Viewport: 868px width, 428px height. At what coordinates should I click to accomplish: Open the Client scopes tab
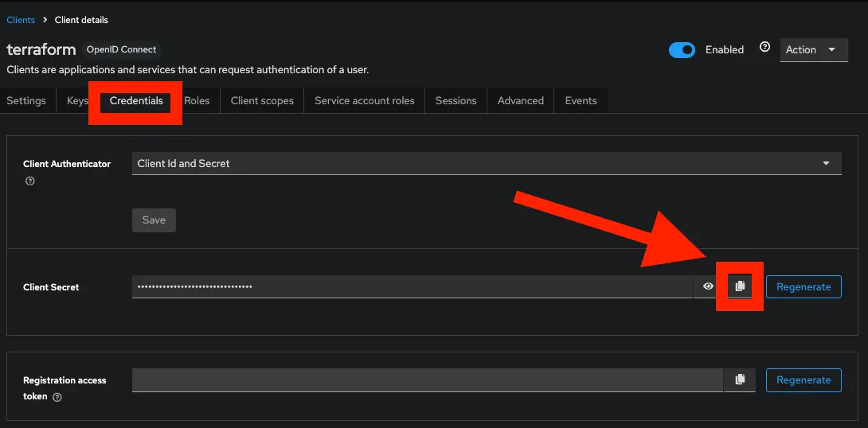coord(263,101)
